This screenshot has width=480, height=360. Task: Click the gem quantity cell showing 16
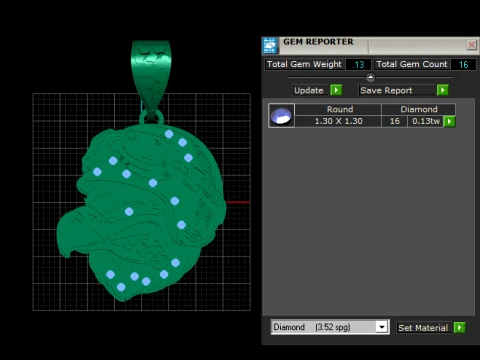[395, 121]
